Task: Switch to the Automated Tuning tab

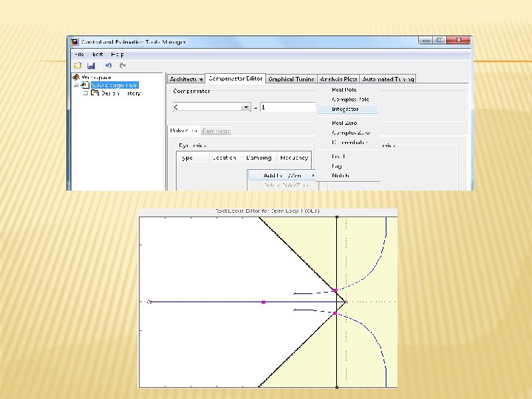Action: point(388,79)
